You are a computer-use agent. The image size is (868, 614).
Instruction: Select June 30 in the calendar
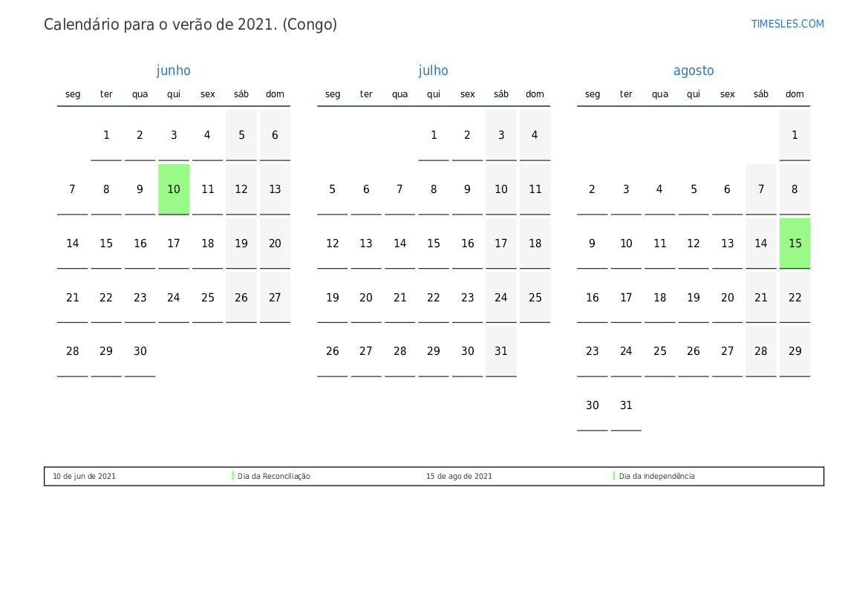[x=140, y=351]
